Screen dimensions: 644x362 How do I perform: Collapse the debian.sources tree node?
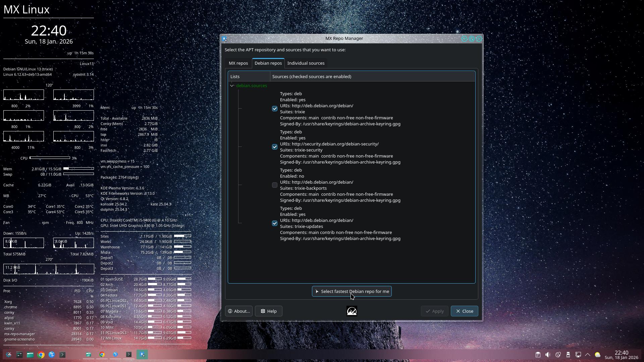coord(232,86)
